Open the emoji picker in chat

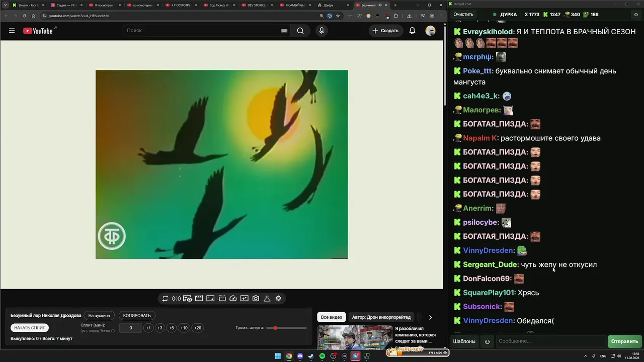coord(487,341)
